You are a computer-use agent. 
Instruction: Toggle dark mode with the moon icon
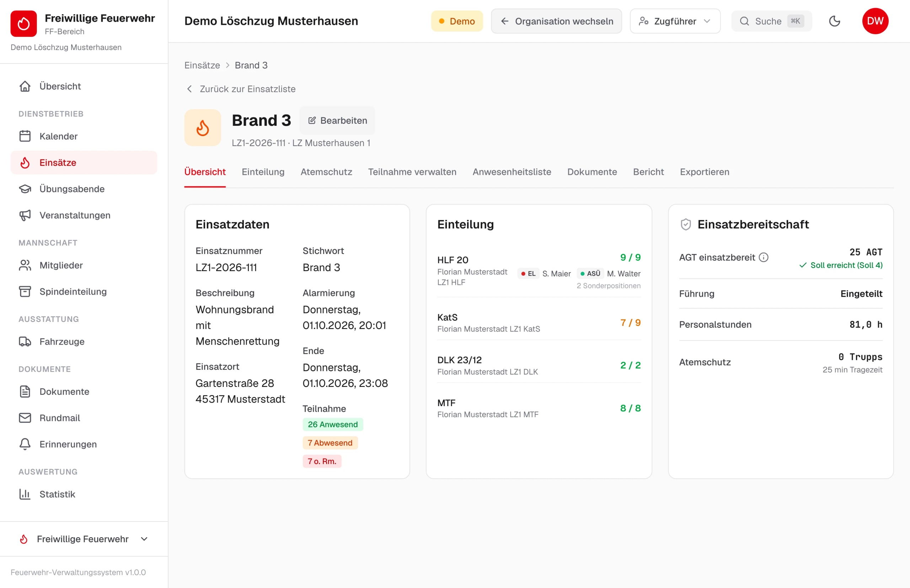[x=834, y=21]
